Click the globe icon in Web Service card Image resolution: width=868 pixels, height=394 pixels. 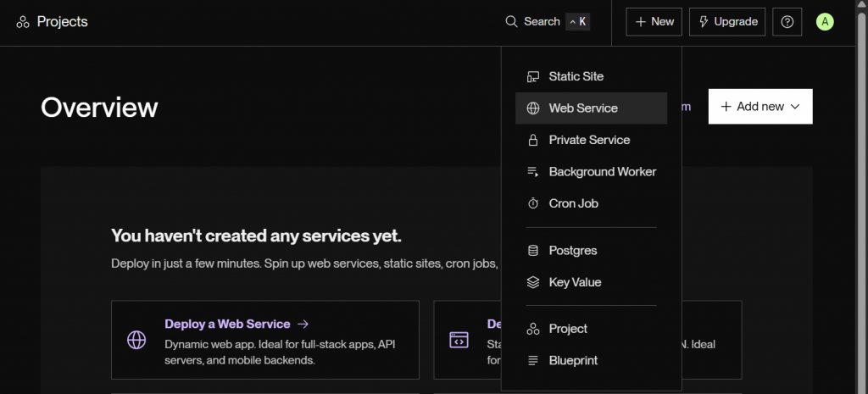(136, 341)
